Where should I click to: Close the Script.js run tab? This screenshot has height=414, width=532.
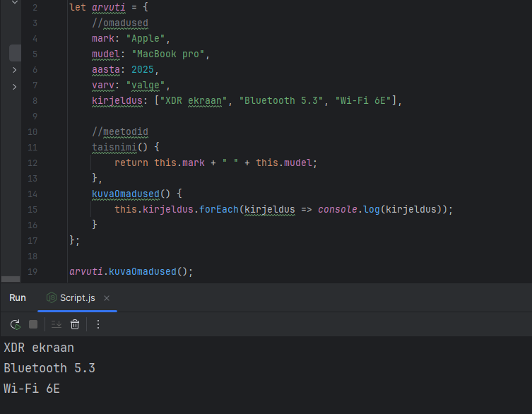(x=106, y=298)
